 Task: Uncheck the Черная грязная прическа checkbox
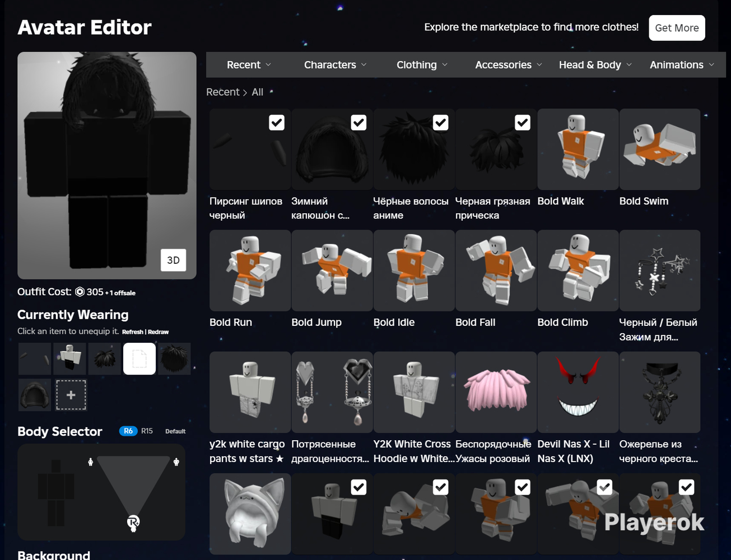523,123
